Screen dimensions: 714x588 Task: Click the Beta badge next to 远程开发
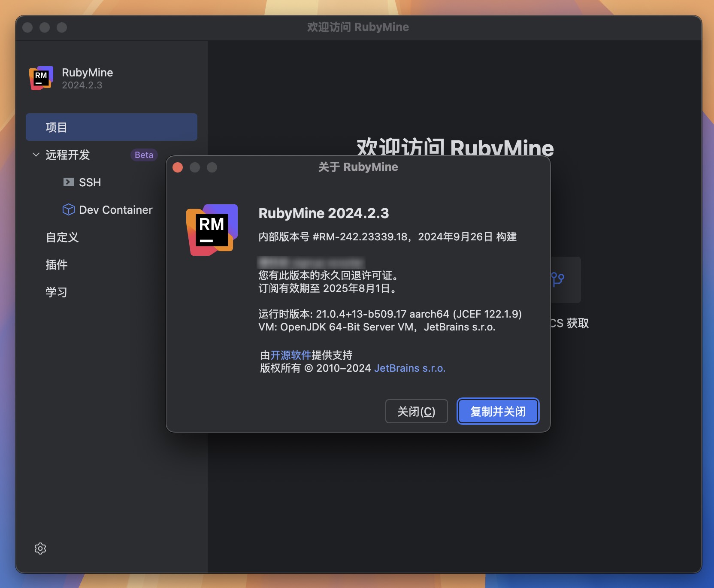[x=144, y=155]
